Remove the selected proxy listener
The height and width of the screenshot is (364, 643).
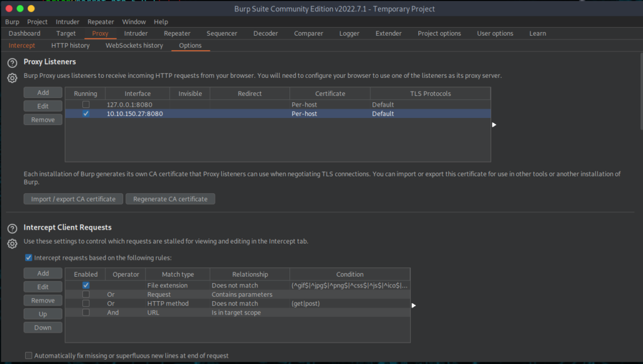coord(43,120)
